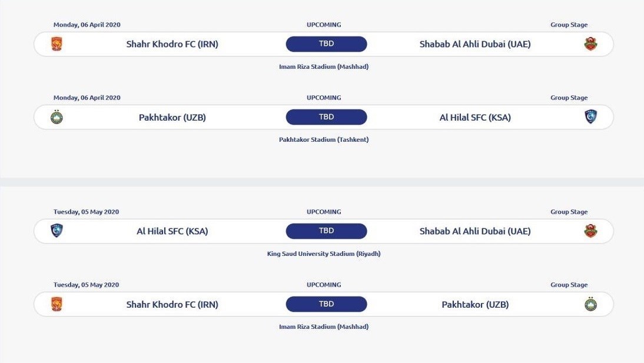Click TBD in the Shahr Khodro vs Pakhtakor fixture

click(326, 304)
